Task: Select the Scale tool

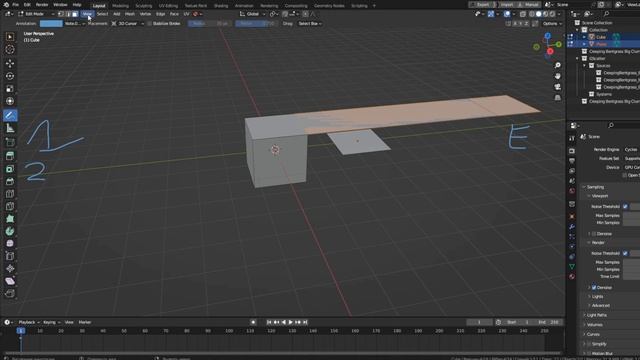Action: coord(10,89)
